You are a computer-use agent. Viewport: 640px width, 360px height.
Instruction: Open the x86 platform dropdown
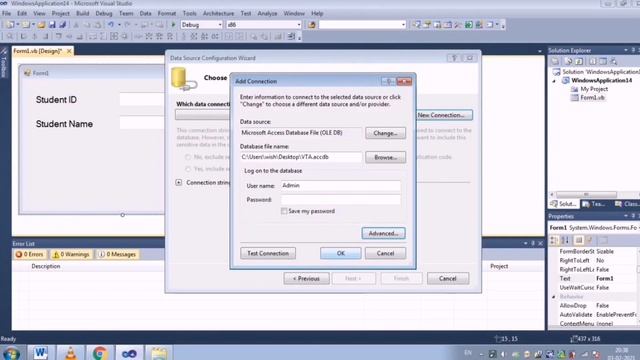[298, 25]
